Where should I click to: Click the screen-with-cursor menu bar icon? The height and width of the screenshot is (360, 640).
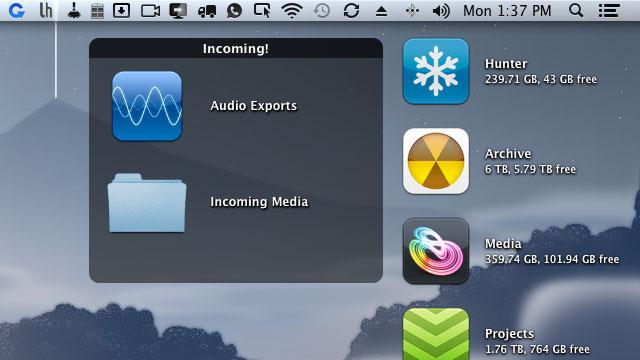click(262, 11)
